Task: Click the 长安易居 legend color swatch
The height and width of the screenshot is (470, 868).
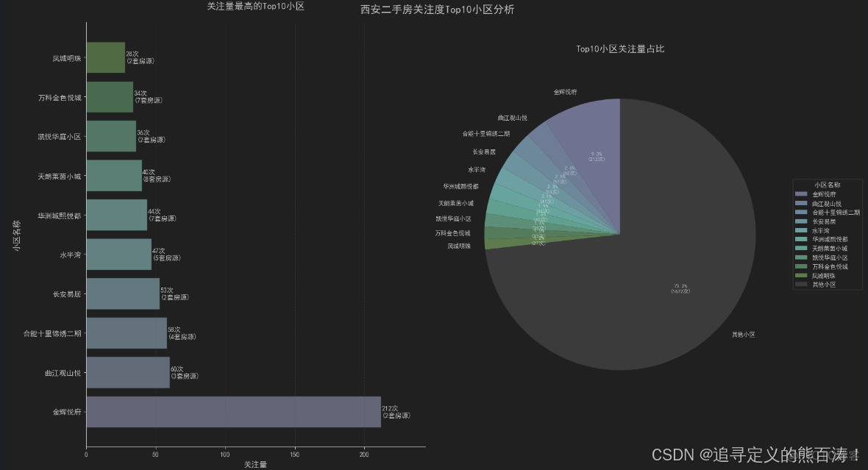Action: (x=801, y=221)
